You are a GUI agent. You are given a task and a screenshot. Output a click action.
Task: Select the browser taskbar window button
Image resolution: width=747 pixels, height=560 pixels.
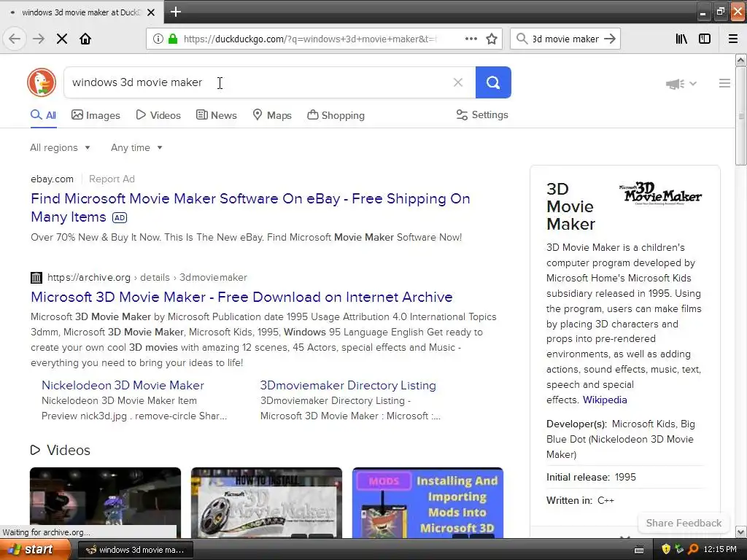(x=135, y=550)
